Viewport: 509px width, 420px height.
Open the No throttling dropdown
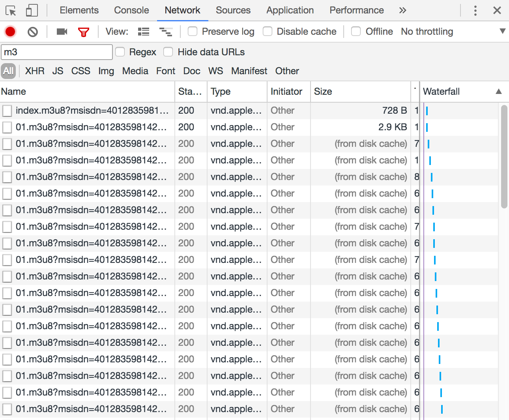(x=427, y=31)
